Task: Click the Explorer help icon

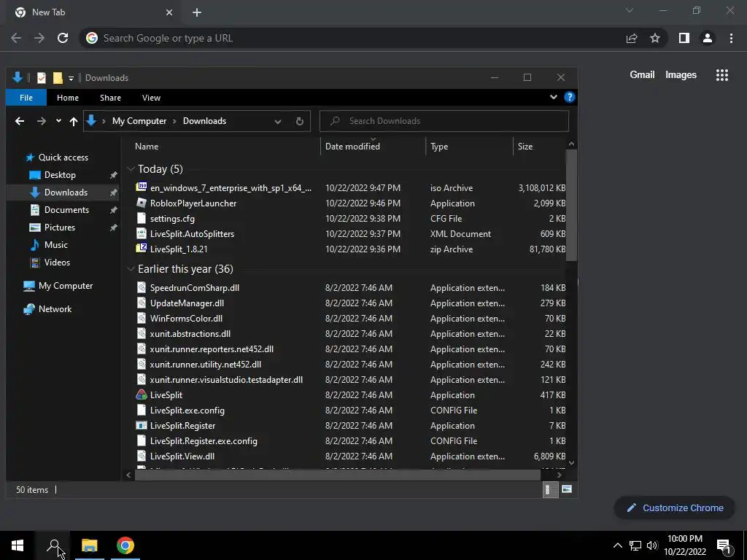Action: click(569, 97)
